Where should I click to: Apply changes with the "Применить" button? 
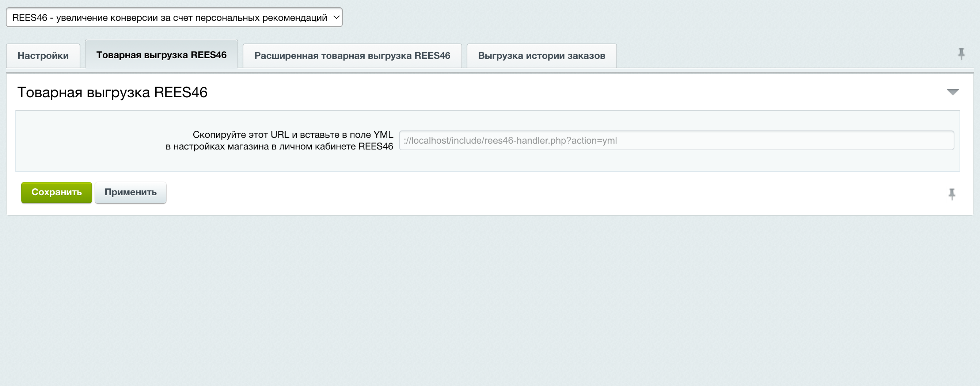[130, 192]
